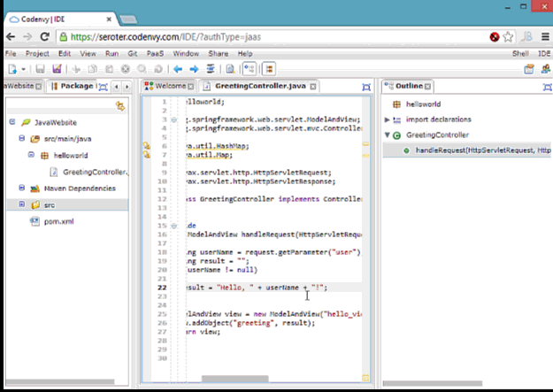Toggle the Outline view toolbar button
553x392 pixels.
coord(250,69)
